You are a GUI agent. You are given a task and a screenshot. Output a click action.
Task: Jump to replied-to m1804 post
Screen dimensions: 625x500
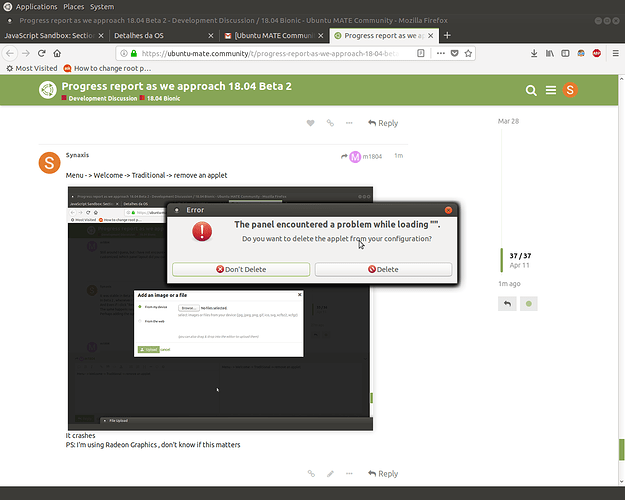pyautogui.click(x=362, y=156)
